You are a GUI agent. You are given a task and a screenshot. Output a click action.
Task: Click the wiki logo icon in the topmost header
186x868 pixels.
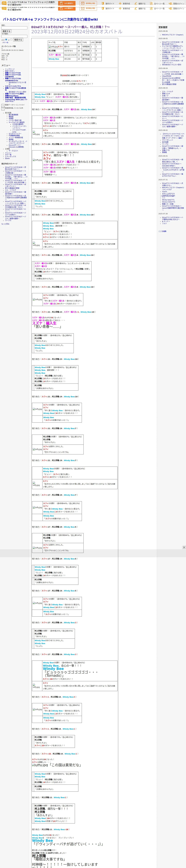[x=4, y=3]
